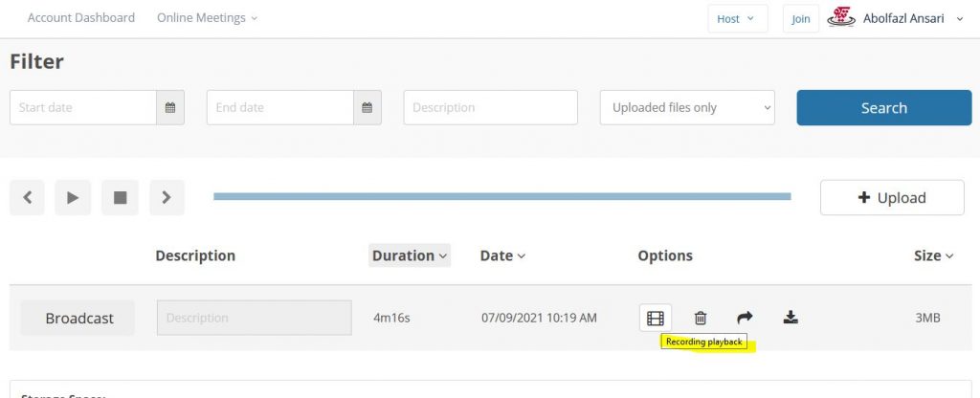This screenshot has width=980, height=398.
Task: Go to previous recording with left arrow
Action: click(27, 197)
